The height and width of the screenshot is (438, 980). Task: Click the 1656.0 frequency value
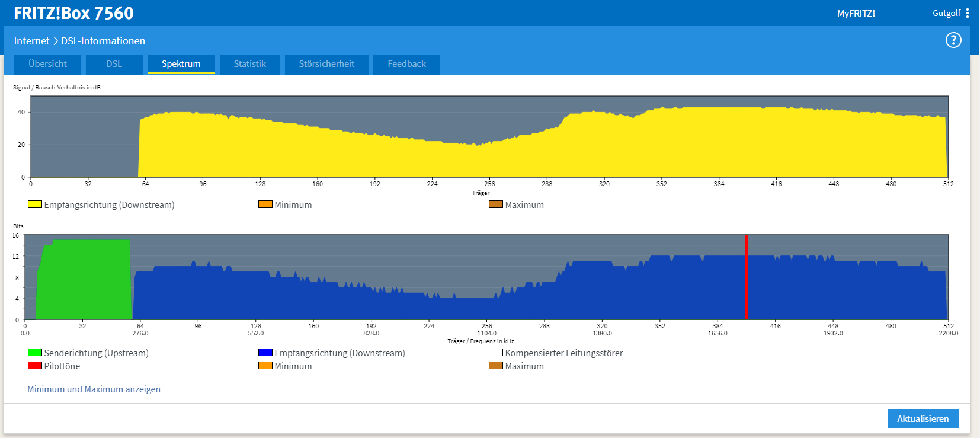[x=718, y=334]
